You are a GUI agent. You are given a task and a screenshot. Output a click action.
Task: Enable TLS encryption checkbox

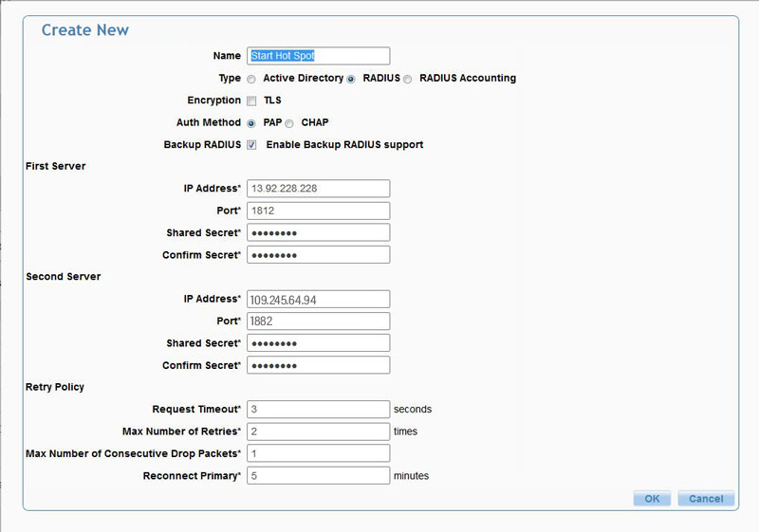(251, 101)
